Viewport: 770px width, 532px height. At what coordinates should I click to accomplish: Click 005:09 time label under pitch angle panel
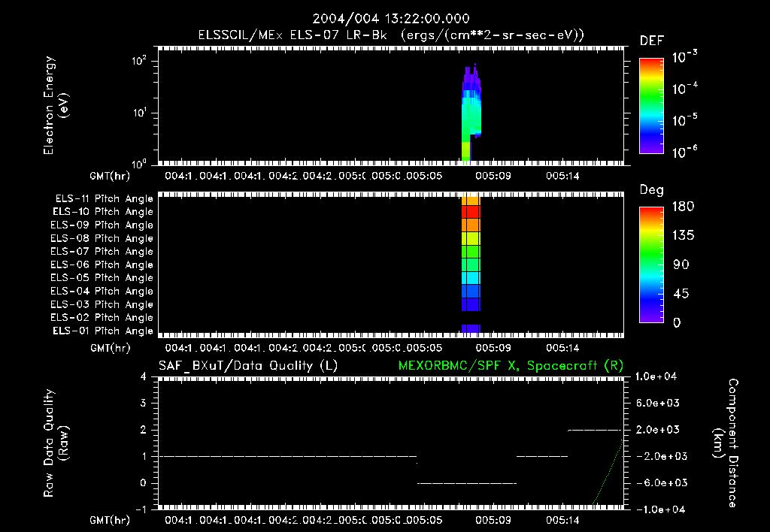493,348
